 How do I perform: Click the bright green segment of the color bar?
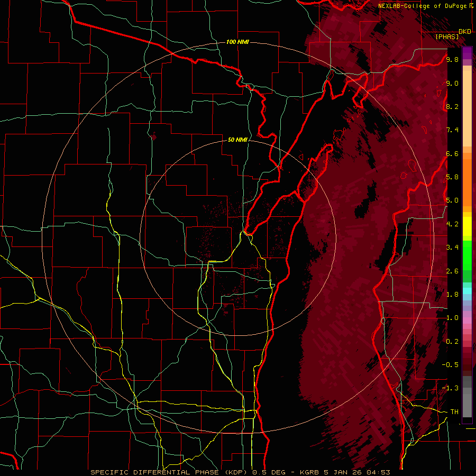tap(467, 255)
